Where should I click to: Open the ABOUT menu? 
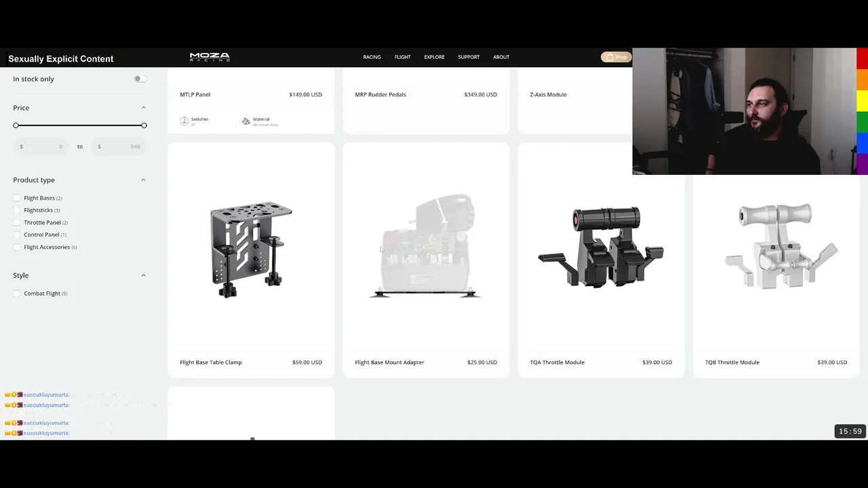[x=501, y=57]
